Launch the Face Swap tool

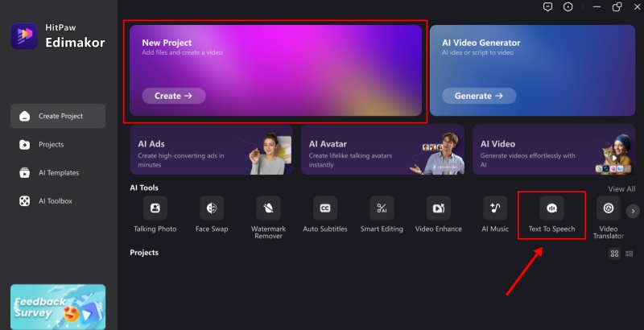pos(212,215)
